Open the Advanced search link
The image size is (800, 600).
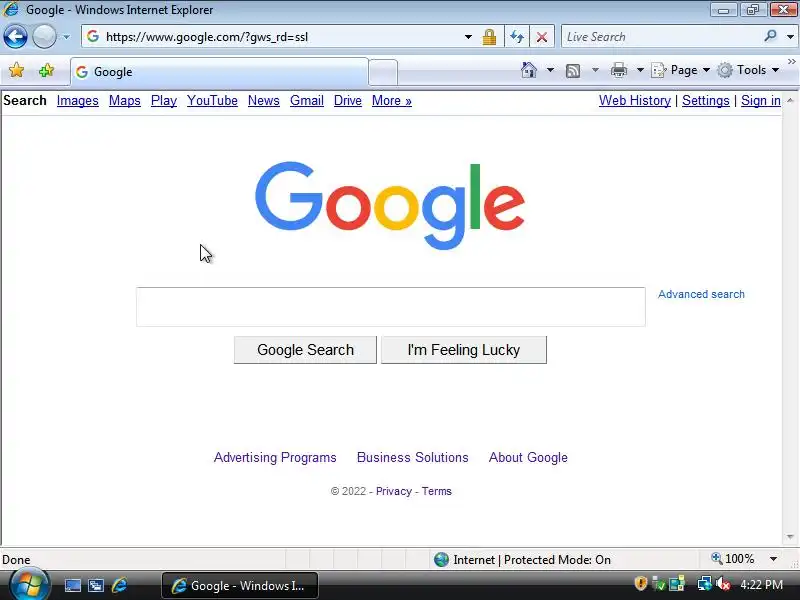click(701, 294)
